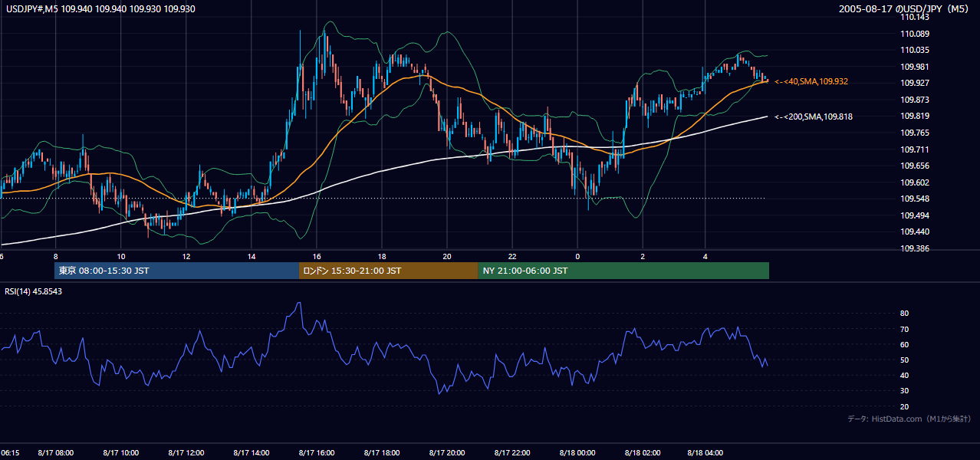Click price axis value 109.981

click(916, 67)
